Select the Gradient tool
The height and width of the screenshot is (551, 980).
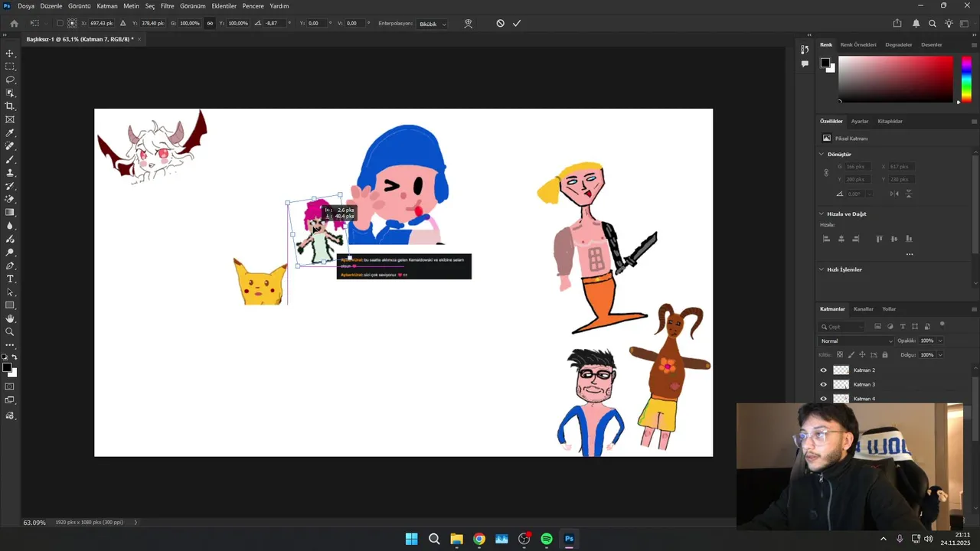click(x=10, y=213)
